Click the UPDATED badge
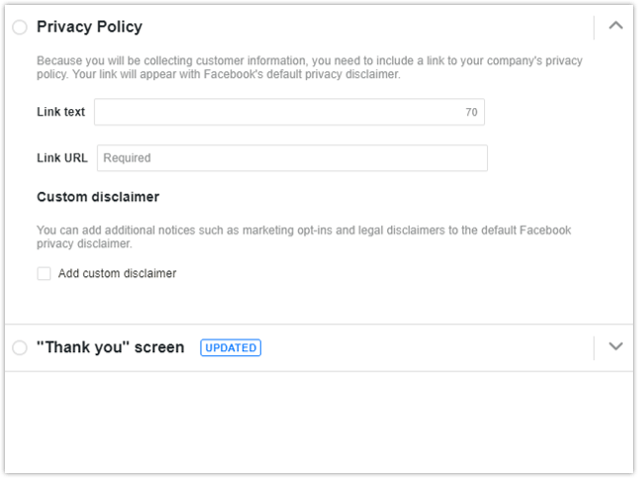This screenshot has height=478, width=638. 230,348
